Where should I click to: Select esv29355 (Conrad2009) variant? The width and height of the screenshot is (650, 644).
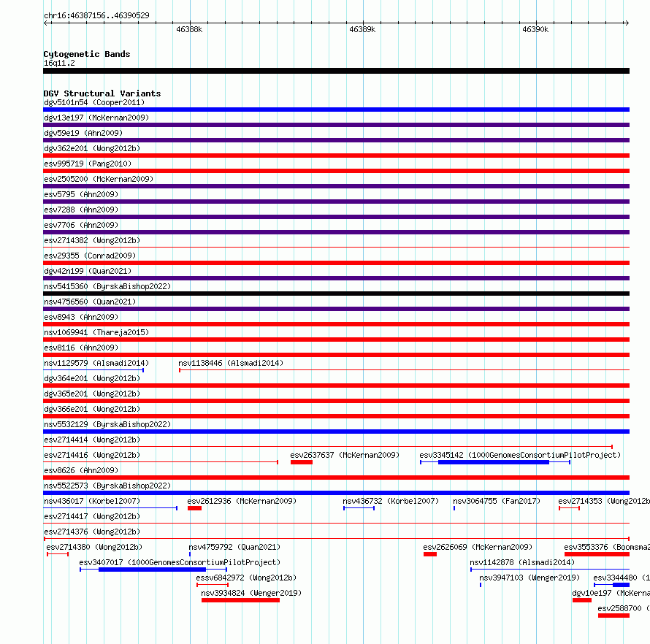pos(90,256)
